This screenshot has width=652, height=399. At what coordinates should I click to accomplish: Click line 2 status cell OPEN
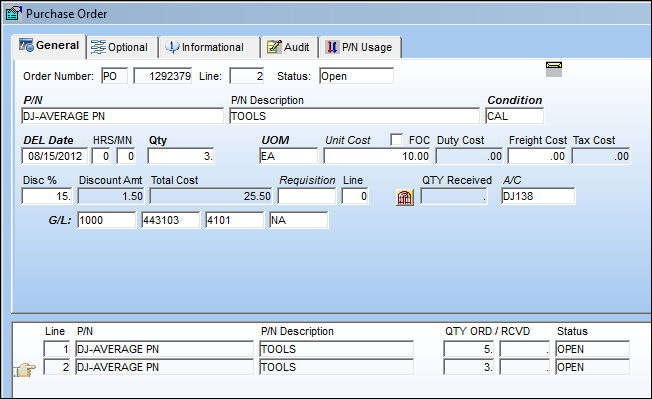point(593,367)
